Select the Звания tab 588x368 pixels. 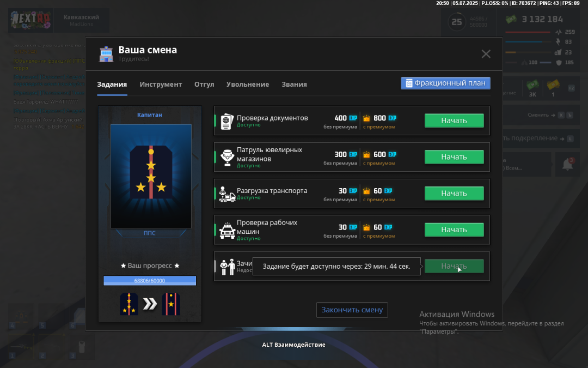click(295, 85)
